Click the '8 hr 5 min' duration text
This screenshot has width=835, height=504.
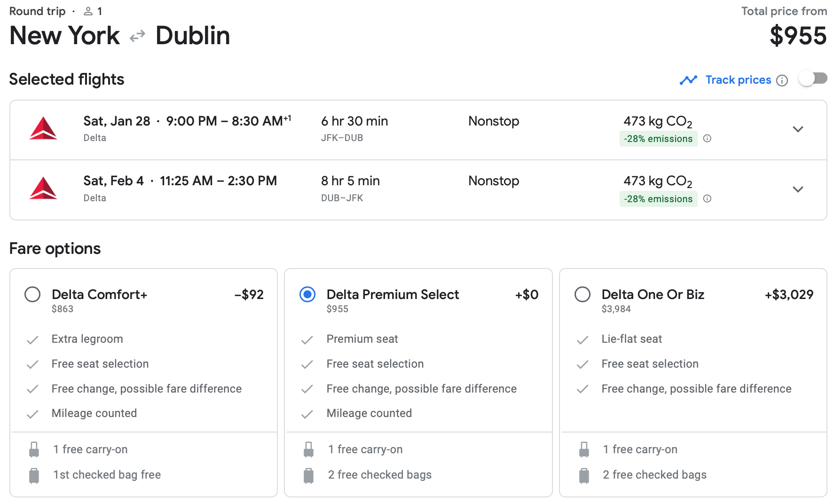point(350,181)
